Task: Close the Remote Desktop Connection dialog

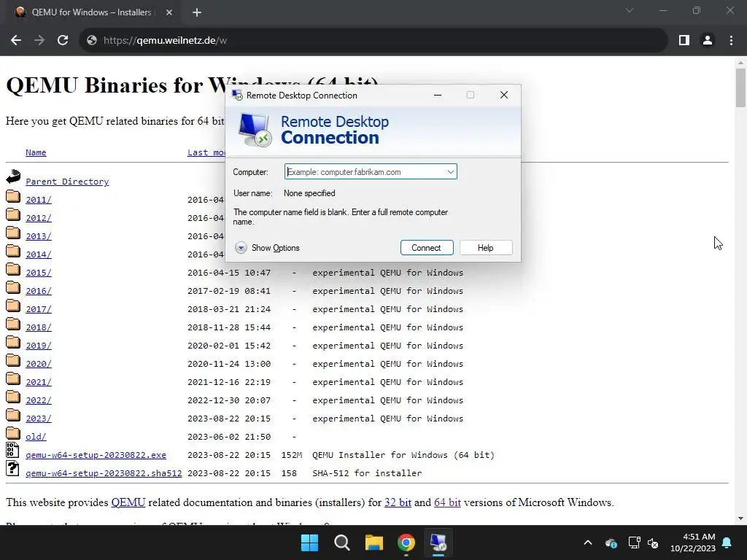Action: pos(503,96)
